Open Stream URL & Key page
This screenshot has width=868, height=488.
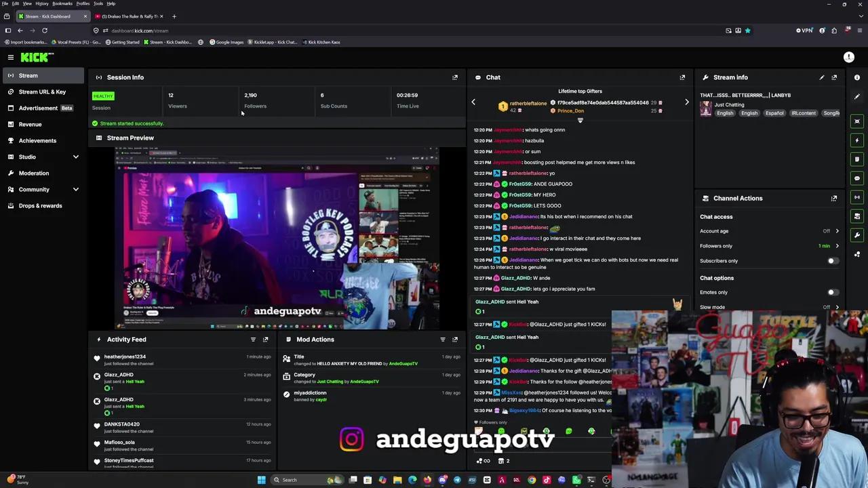[43, 92]
